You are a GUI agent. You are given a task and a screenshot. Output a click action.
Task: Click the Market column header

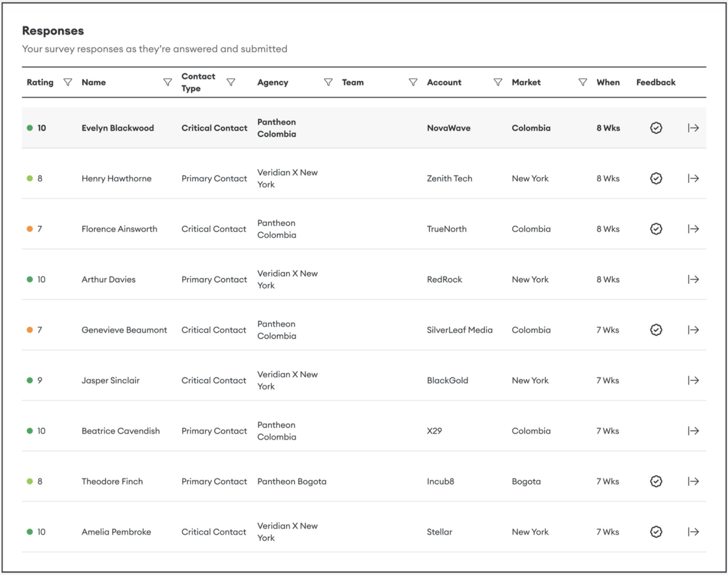tap(526, 82)
